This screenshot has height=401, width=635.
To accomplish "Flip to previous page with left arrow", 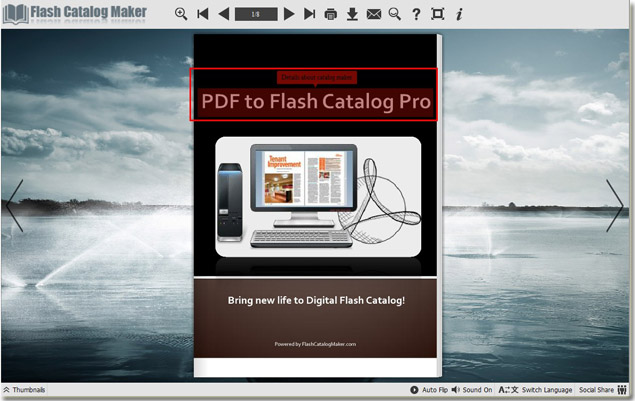I will click(15, 206).
